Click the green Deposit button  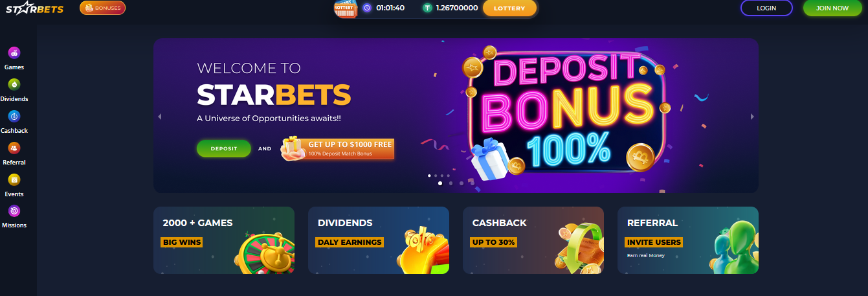[223, 148]
